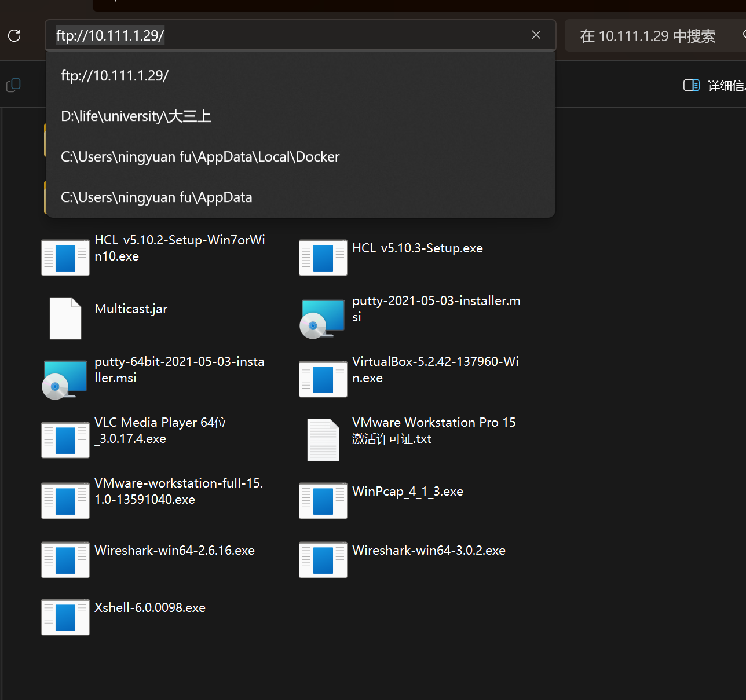Select the putty-2021-05-03-installer.msi icon

click(323, 318)
